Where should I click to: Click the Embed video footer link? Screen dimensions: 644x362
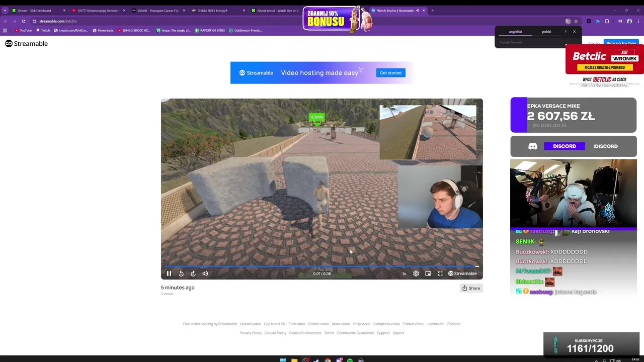[413, 324]
